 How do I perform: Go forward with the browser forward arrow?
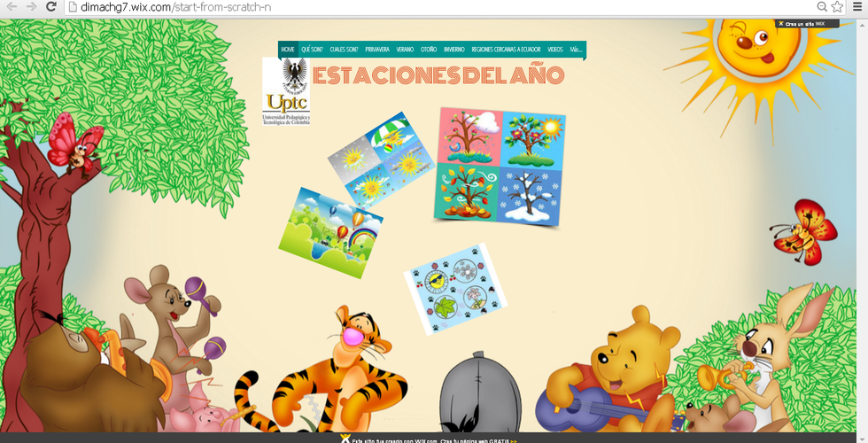pyautogui.click(x=32, y=7)
